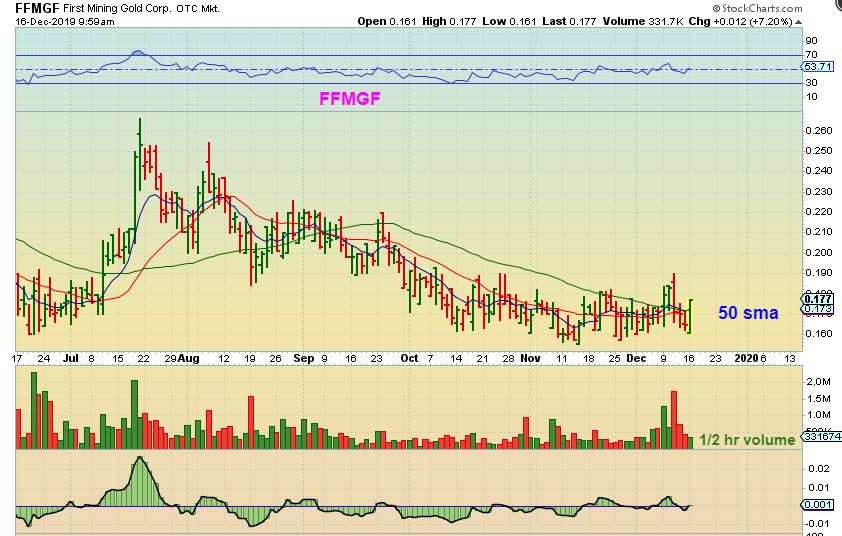
Task: Click the RSI 30 level label
Action: click(811, 83)
